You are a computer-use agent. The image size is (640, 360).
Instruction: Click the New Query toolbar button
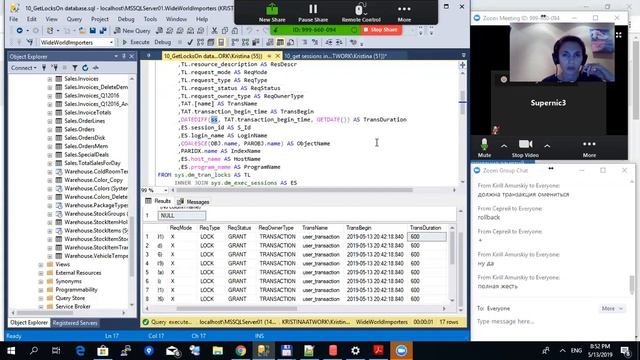(132, 31)
